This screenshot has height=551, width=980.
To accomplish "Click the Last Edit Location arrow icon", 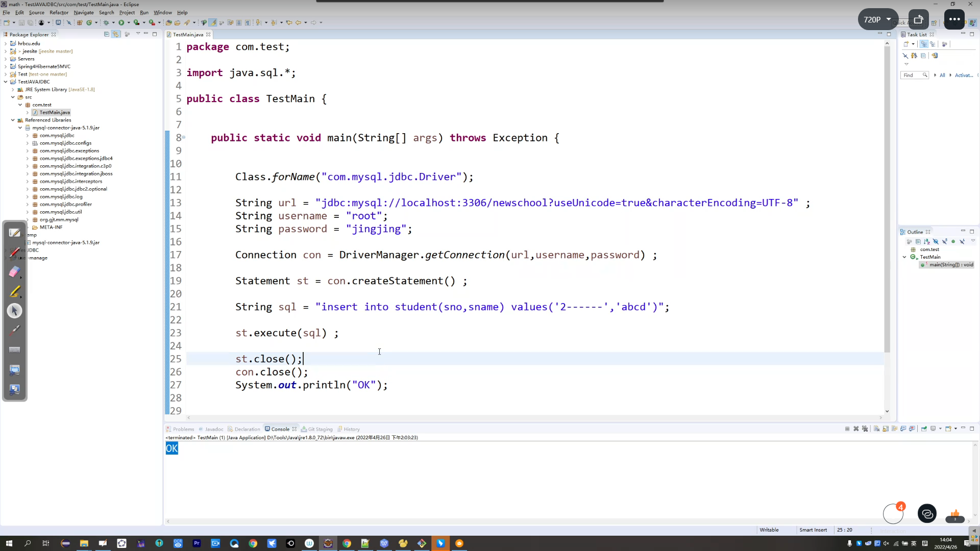I will [289, 22].
